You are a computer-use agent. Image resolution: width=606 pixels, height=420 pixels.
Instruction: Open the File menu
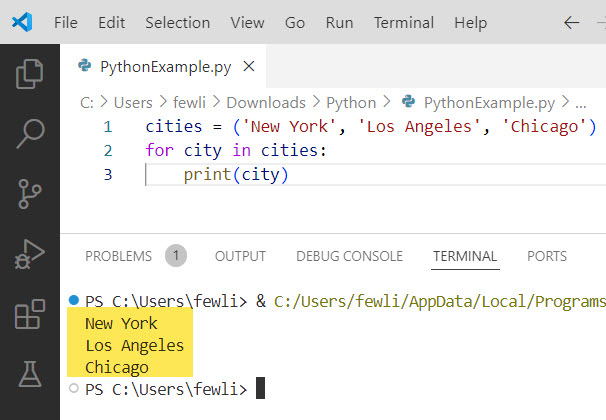coord(66,23)
